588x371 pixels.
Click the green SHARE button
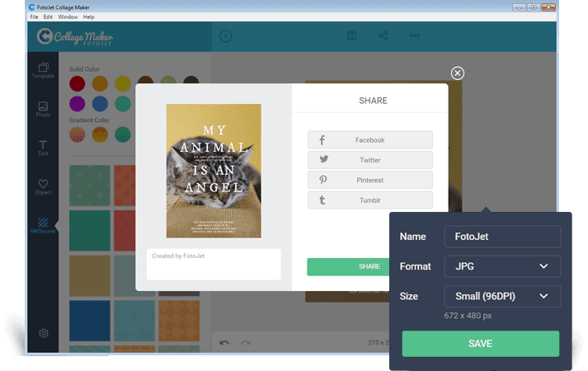[348, 266]
